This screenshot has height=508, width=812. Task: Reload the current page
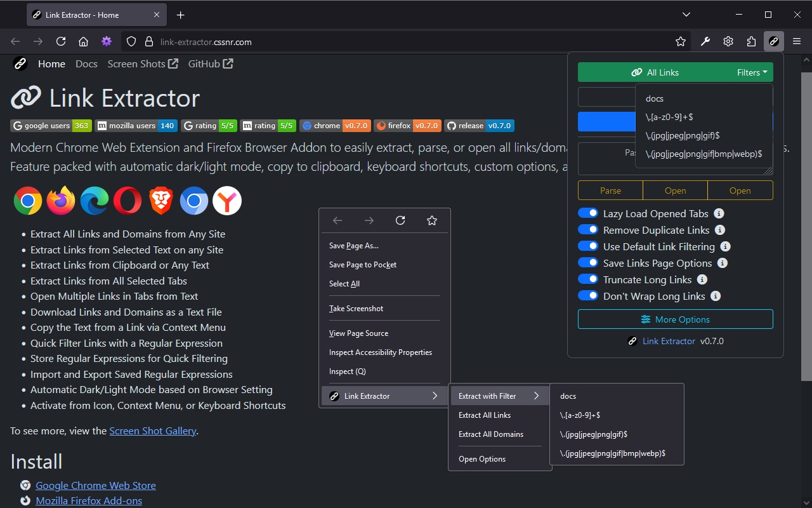pyautogui.click(x=60, y=41)
